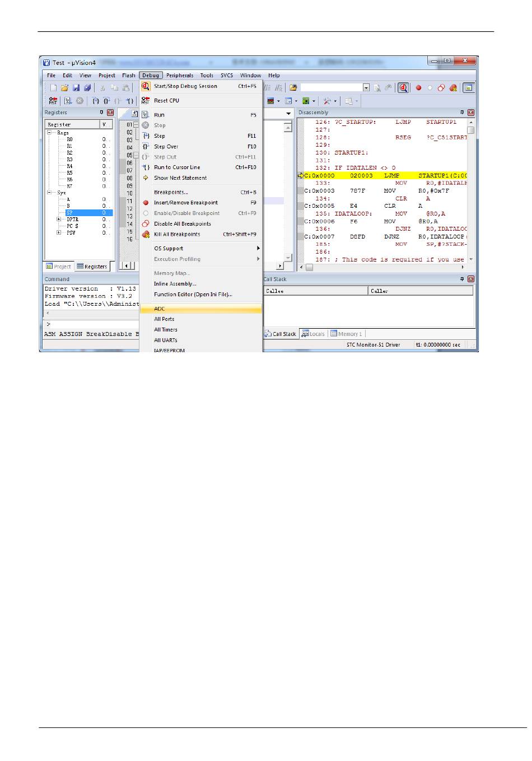Close the Call Stack panel
Screen dimensions: 532x761
471,279
